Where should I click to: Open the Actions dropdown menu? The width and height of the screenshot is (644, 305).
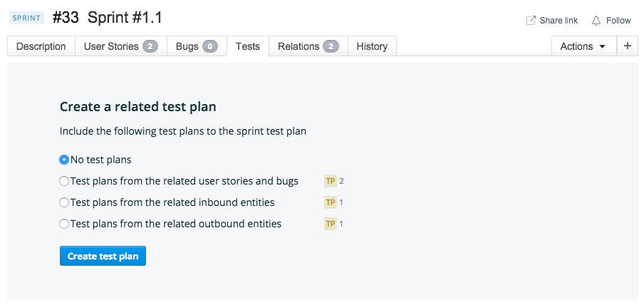pyautogui.click(x=583, y=46)
